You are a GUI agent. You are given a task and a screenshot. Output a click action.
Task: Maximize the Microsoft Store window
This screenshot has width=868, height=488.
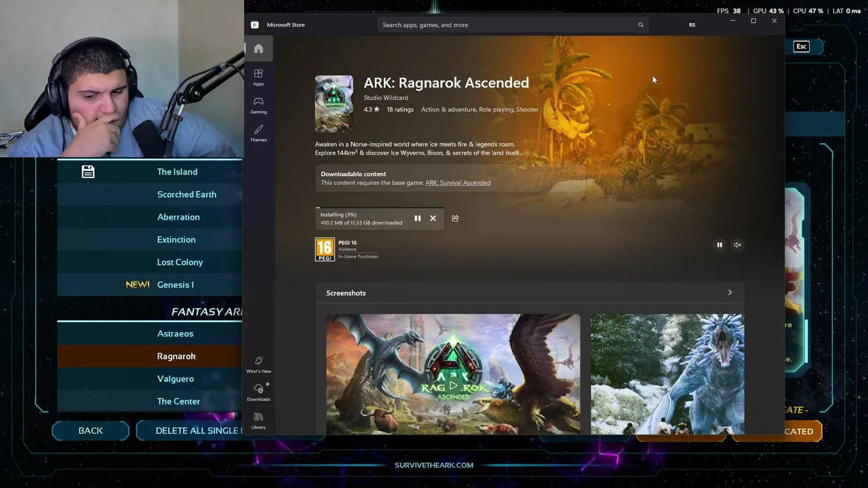pos(753,21)
